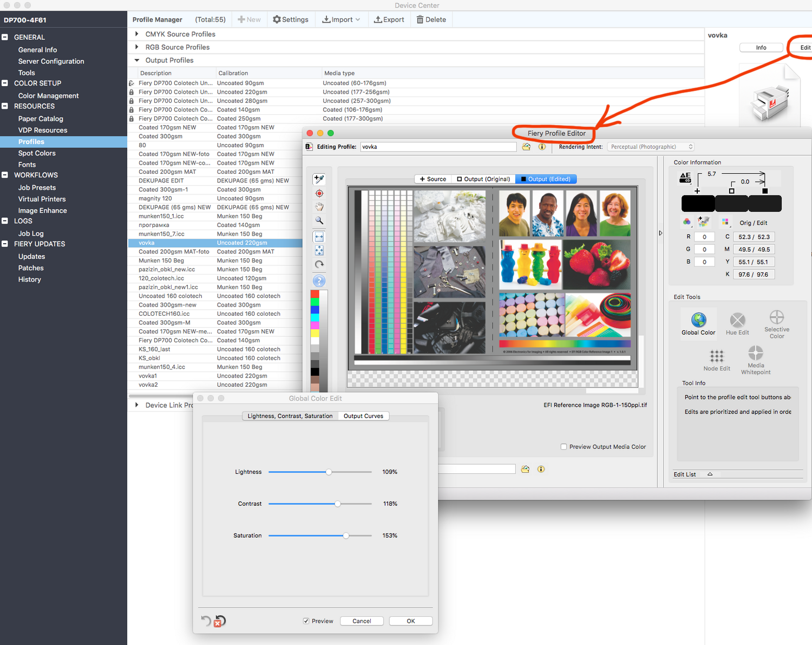Image resolution: width=812 pixels, height=645 pixels.
Task: Click the Cancel button in Global Color Edit
Action: click(362, 621)
